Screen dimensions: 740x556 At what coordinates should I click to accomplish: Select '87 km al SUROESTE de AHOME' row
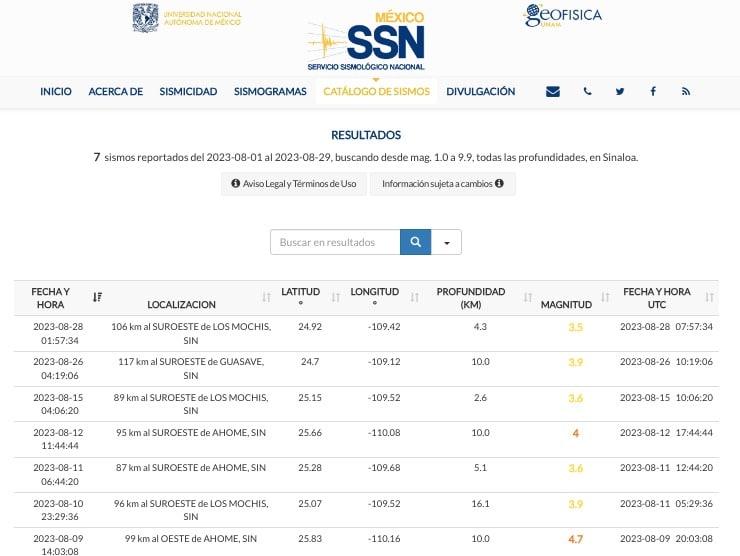[x=366, y=475]
